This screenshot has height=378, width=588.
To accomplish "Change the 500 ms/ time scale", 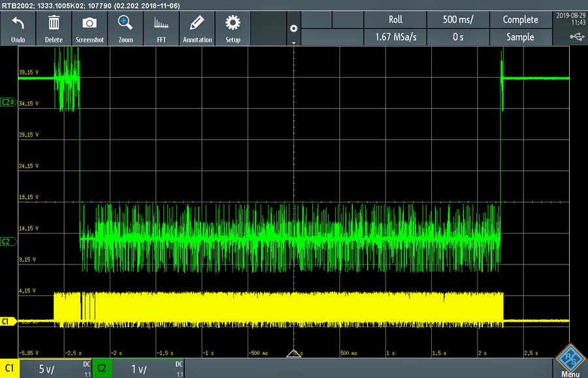I will (x=458, y=20).
